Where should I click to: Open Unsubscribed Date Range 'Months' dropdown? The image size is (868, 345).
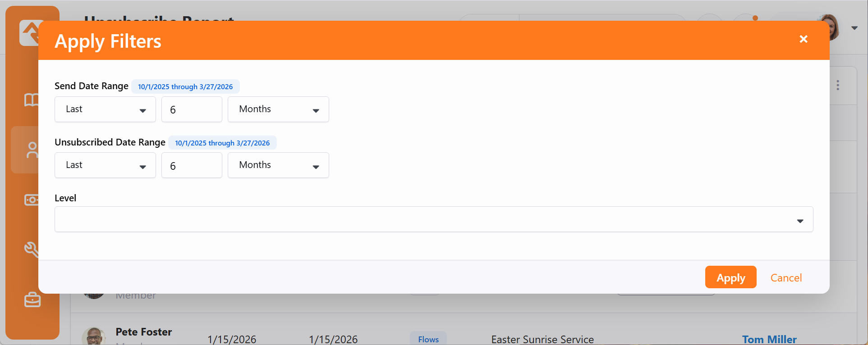pyautogui.click(x=278, y=165)
